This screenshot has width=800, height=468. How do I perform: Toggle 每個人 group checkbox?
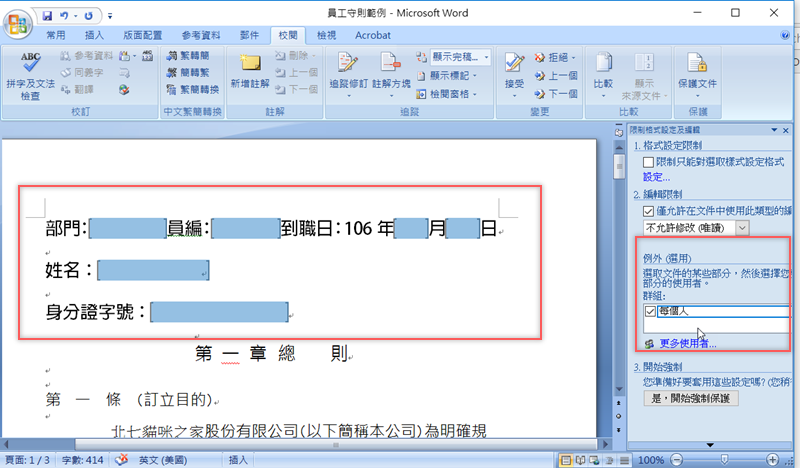tap(651, 311)
